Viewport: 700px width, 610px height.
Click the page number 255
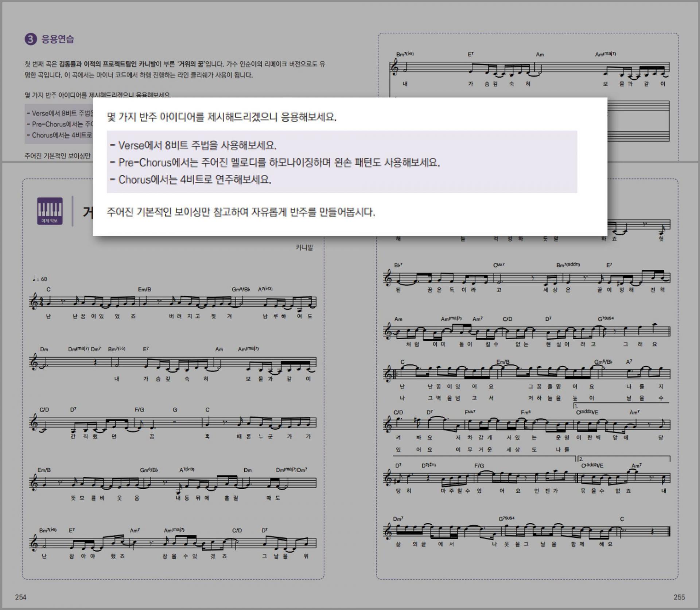coord(679,597)
